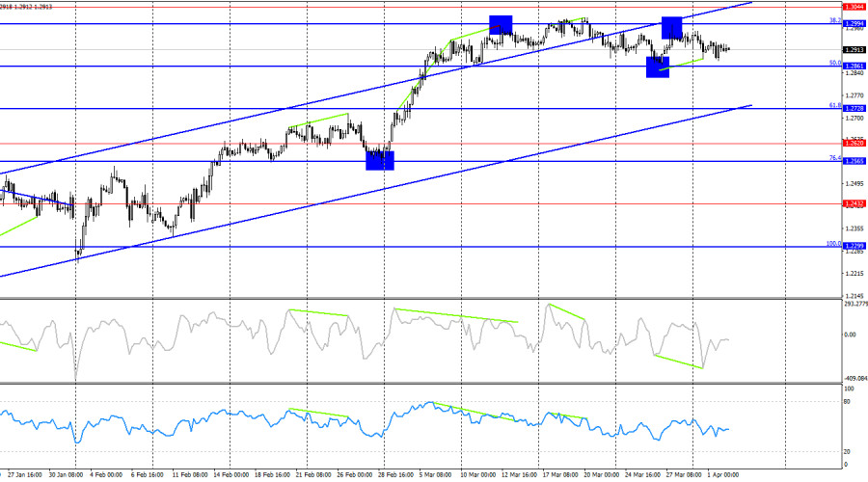The height and width of the screenshot is (482, 868).
Task: Click the 1.2215 price axis value
Action: (854, 274)
